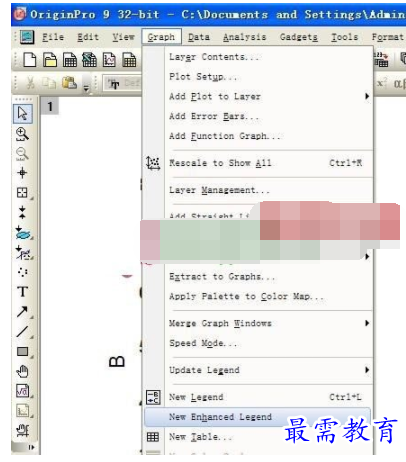Select the Zoom Out magnifier tool
Image resolution: width=406 pixels, height=462 pixels.
pos(22,154)
